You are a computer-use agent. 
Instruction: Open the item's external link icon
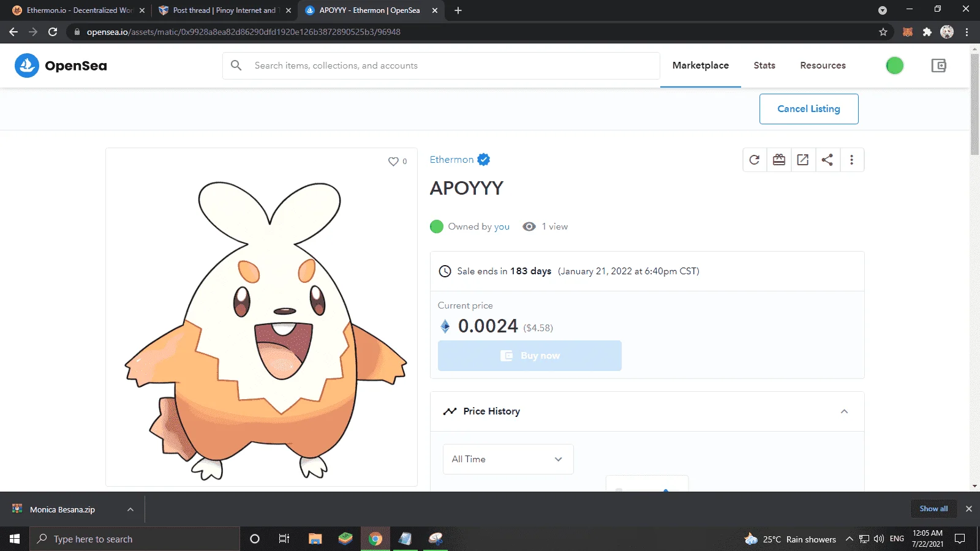[803, 160]
